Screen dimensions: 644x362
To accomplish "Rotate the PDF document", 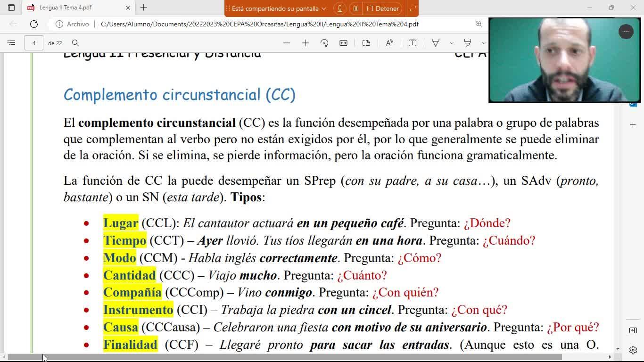I will click(324, 43).
